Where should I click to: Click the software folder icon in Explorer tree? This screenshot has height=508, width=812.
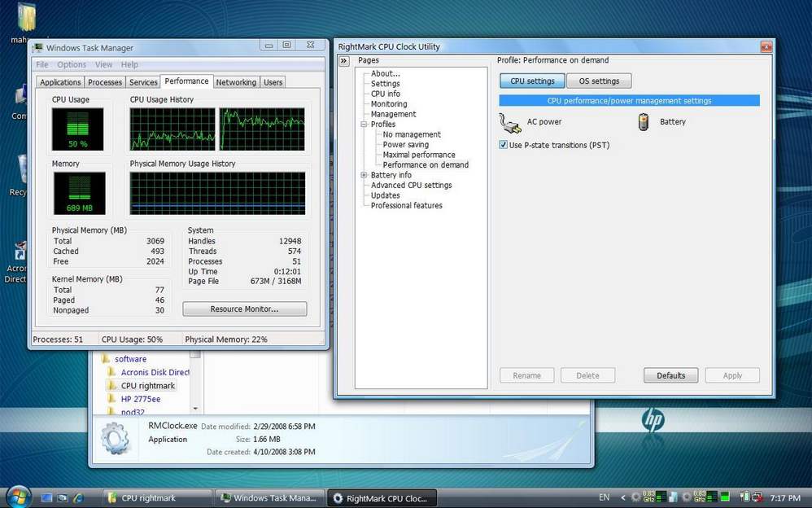106,359
